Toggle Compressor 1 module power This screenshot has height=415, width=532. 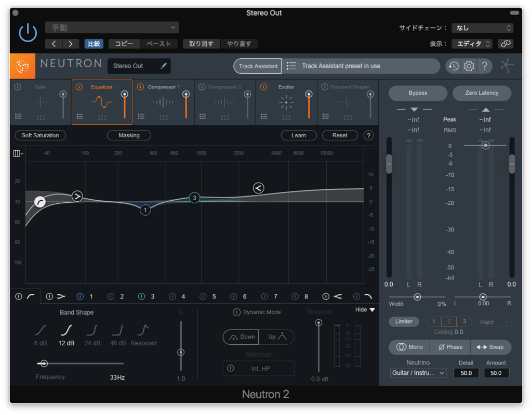(140, 87)
